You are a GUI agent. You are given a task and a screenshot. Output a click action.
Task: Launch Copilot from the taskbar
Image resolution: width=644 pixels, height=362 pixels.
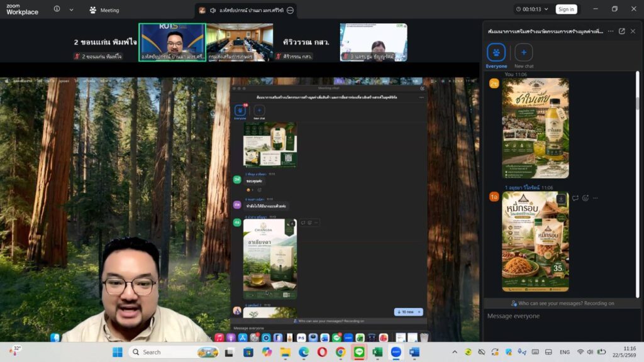coord(267,352)
